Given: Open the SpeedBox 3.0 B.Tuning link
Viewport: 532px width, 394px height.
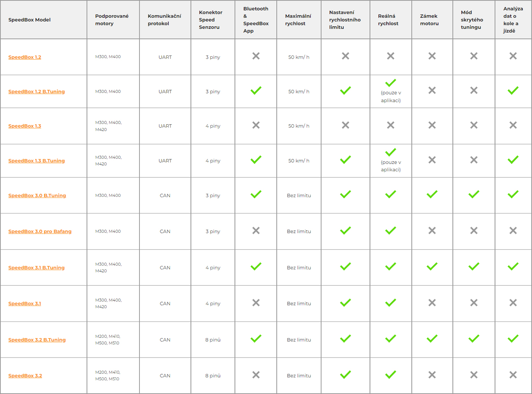Looking at the screenshot, I should pos(37,195).
